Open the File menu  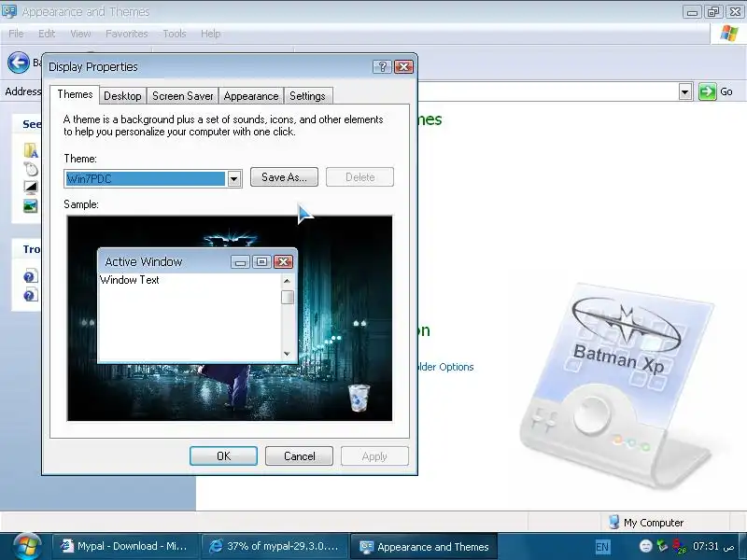point(16,34)
